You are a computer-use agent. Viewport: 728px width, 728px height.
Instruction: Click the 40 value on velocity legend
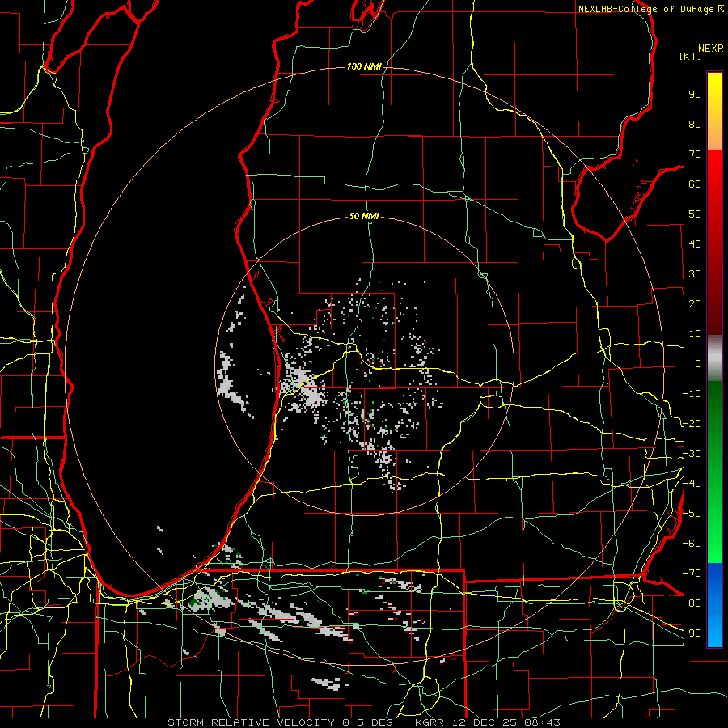pyautogui.click(x=695, y=244)
